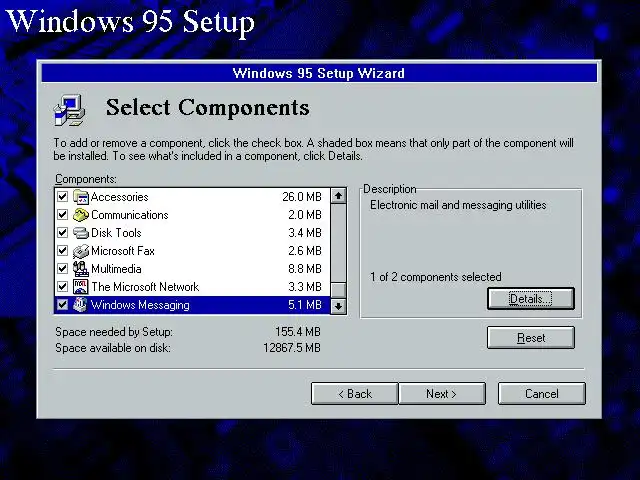
Task: Uncheck the Accessories checkbox
Action: pyautogui.click(x=62, y=197)
